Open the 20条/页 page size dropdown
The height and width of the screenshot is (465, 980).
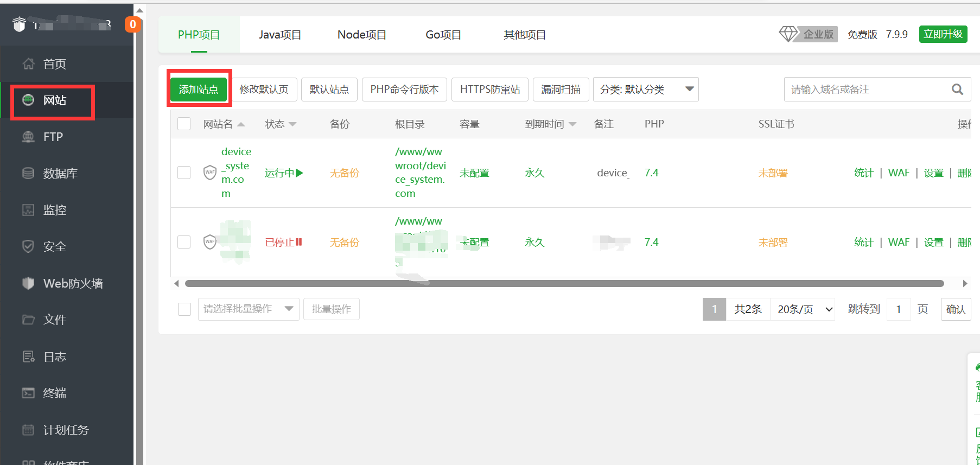point(803,309)
